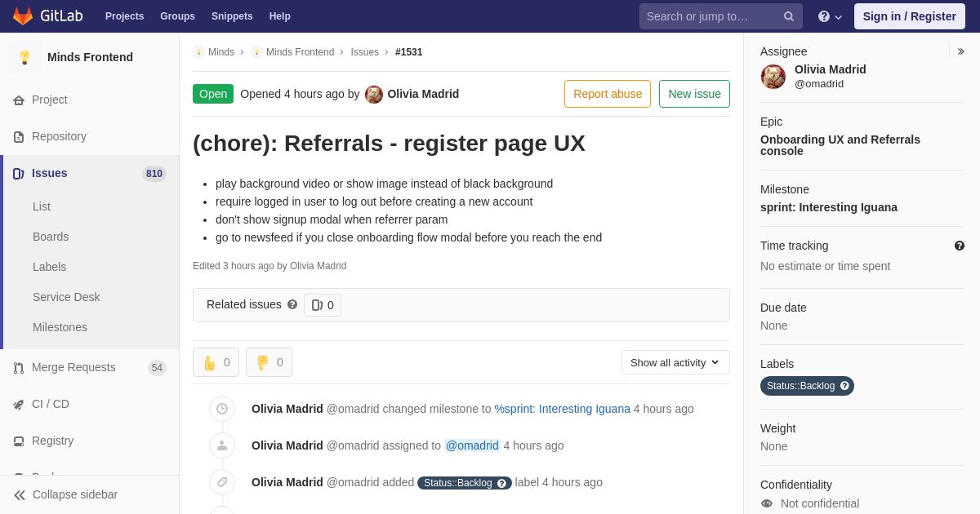Click the Report abuse button
This screenshot has height=514, width=980.
608,94
